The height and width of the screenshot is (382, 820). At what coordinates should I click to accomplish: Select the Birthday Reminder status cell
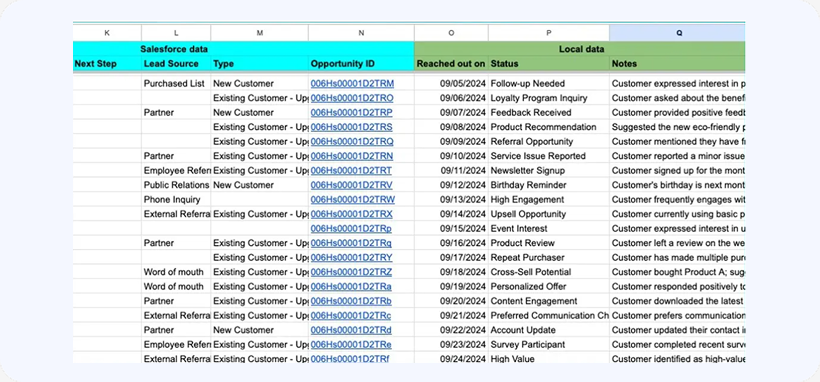[549, 185]
